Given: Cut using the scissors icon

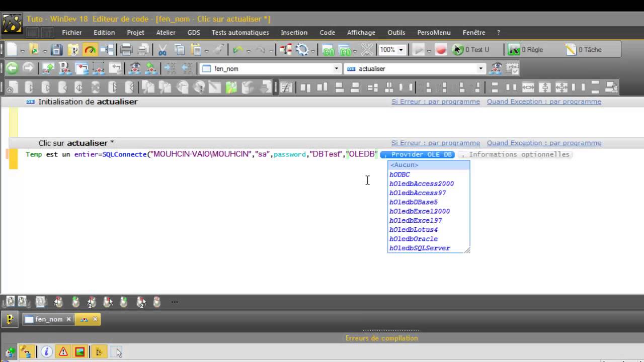Looking at the screenshot, I should click(x=163, y=49).
